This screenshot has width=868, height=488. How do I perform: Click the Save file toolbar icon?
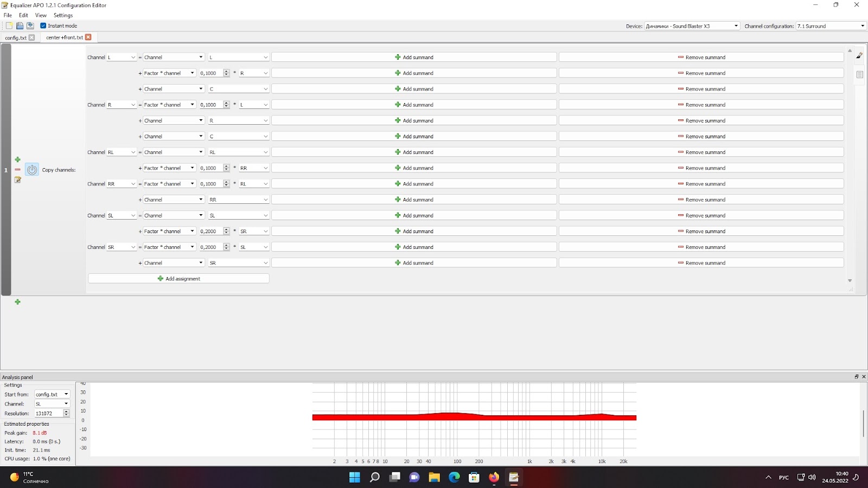(30, 25)
